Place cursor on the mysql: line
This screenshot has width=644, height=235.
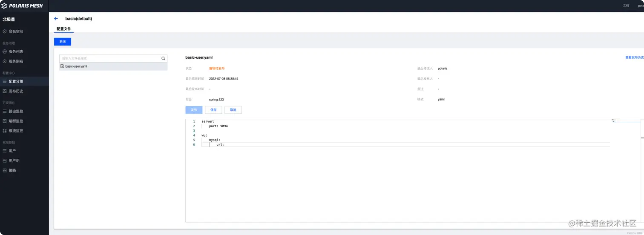point(215,140)
